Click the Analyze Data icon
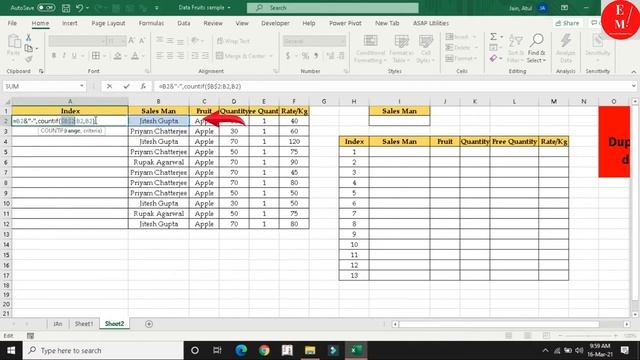Viewport: 640px width, 360px height. coord(566,42)
